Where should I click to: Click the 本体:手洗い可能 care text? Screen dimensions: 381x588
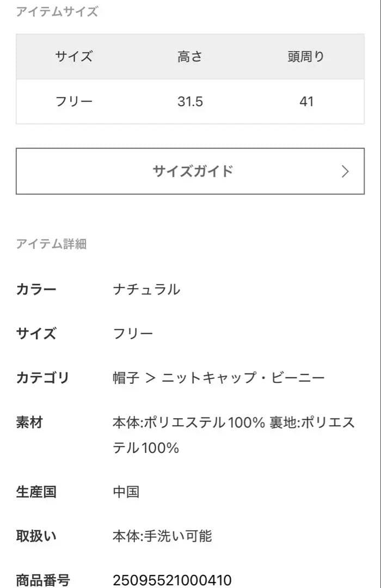click(162, 536)
